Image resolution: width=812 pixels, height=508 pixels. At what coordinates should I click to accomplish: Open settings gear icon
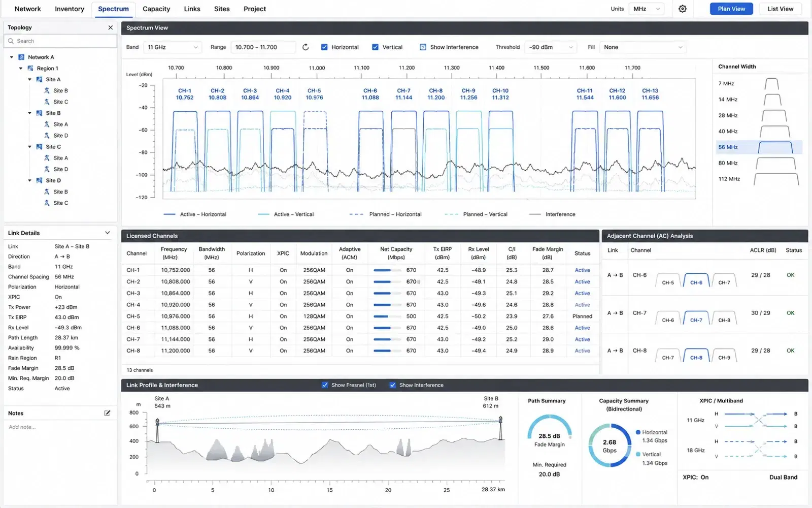(x=683, y=9)
